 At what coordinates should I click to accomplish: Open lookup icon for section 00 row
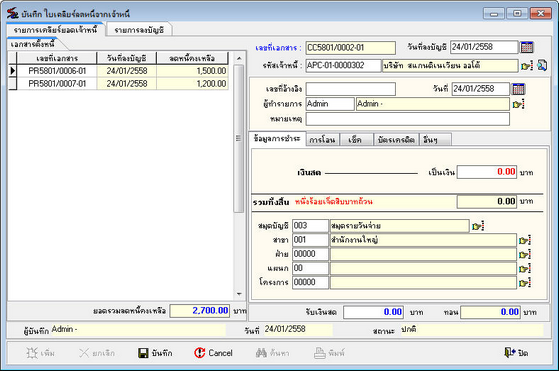(x=525, y=268)
